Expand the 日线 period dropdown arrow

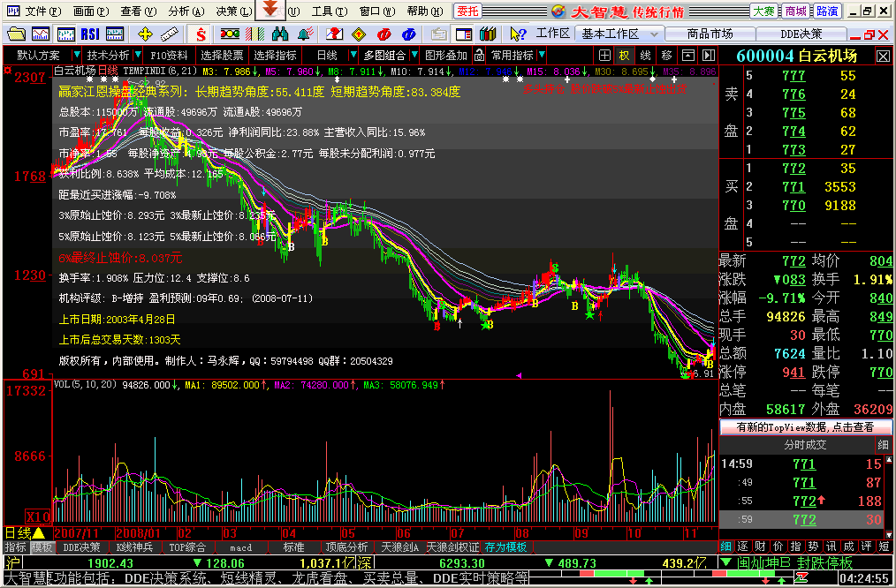(353, 56)
